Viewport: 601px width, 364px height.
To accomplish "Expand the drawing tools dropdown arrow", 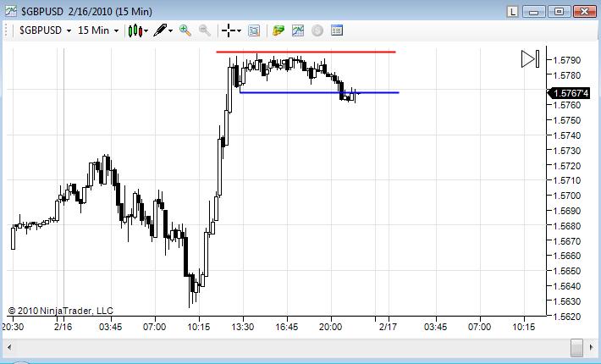I will [x=170, y=31].
